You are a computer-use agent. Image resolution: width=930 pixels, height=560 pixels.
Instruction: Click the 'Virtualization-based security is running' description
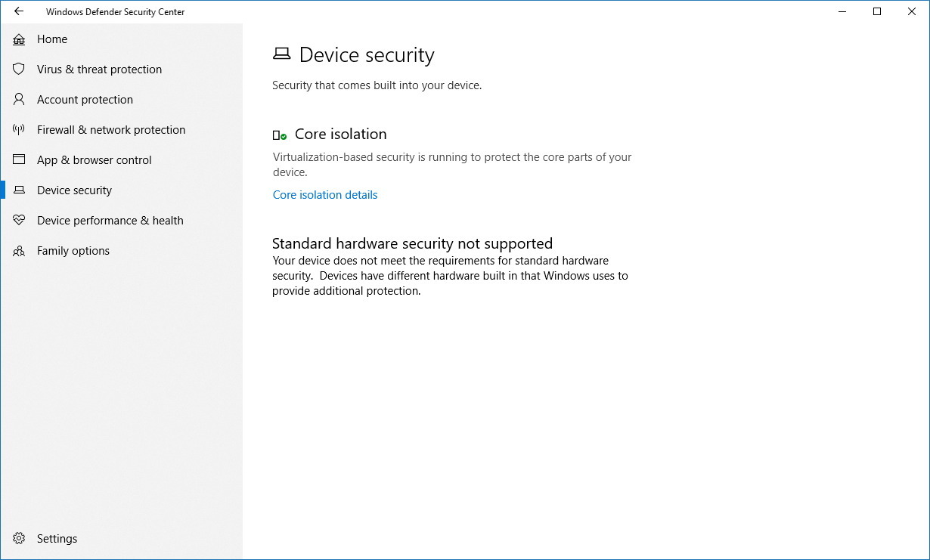[452, 165]
